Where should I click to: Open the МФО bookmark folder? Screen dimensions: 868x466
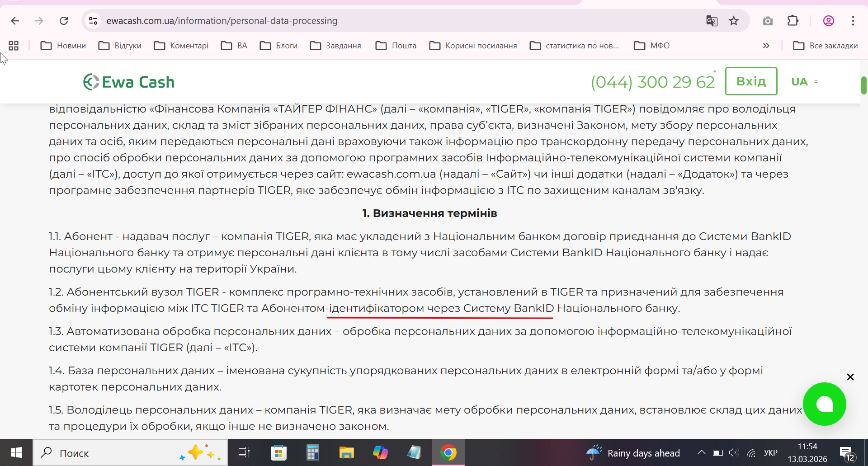coord(652,46)
